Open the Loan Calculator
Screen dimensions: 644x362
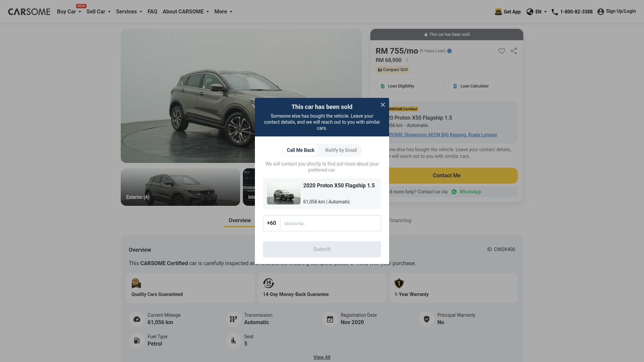coord(483,86)
